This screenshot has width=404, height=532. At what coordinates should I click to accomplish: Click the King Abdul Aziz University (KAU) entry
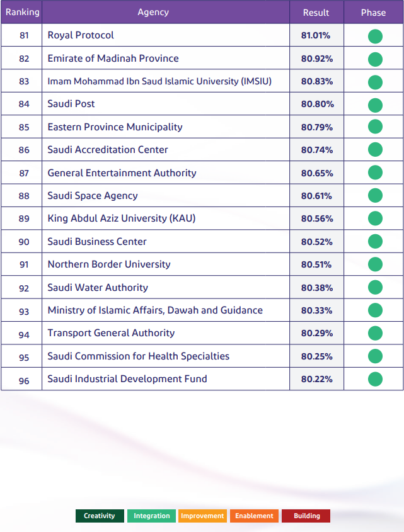(122, 218)
